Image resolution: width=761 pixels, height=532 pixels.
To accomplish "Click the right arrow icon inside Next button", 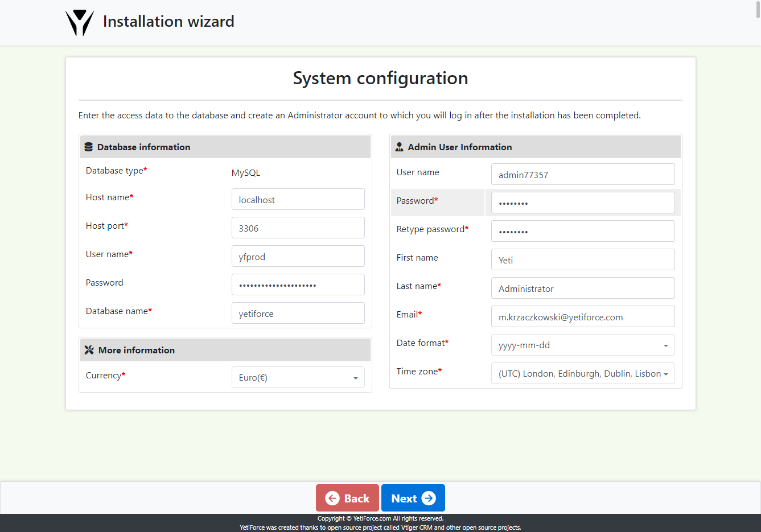I will (430, 498).
